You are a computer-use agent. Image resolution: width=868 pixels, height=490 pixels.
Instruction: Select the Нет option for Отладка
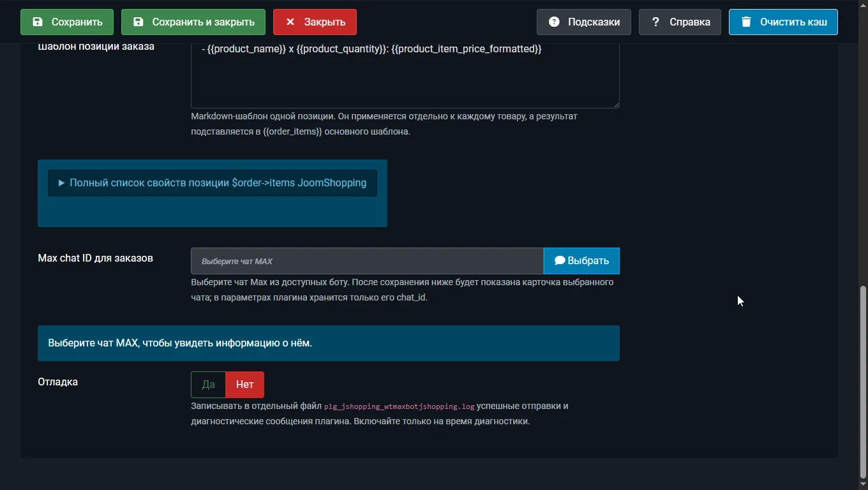(x=245, y=385)
